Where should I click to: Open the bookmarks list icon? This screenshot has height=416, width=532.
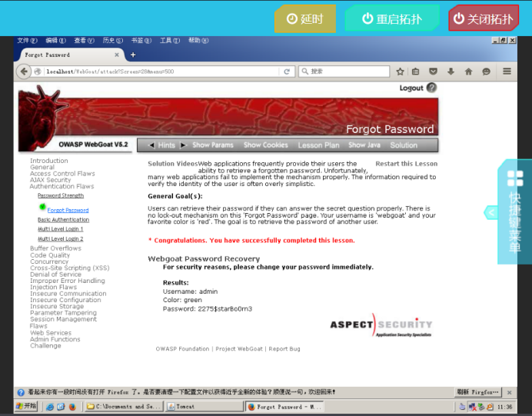tap(415, 72)
